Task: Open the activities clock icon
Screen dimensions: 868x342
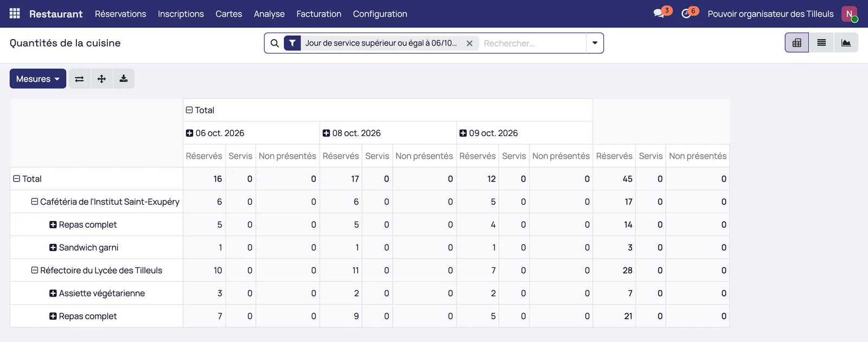Action: point(686,14)
